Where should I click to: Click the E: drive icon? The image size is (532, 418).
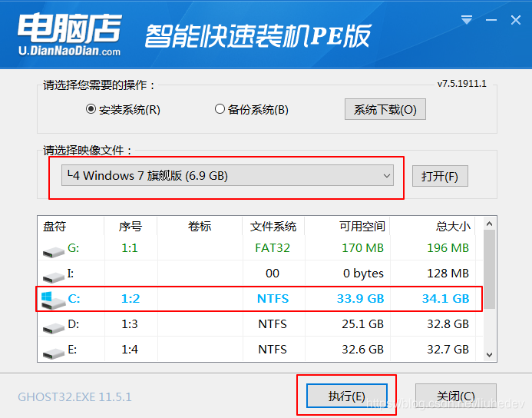pyautogui.click(x=53, y=353)
